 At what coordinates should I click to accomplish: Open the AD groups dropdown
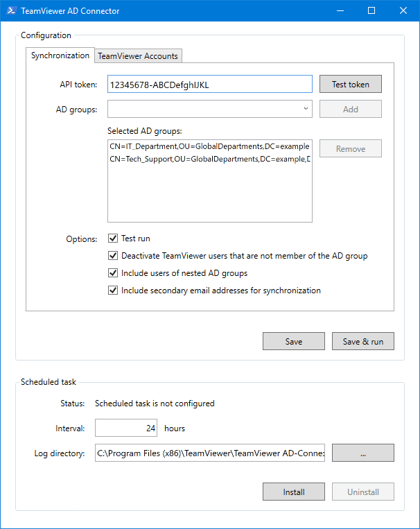[x=210, y=109]
